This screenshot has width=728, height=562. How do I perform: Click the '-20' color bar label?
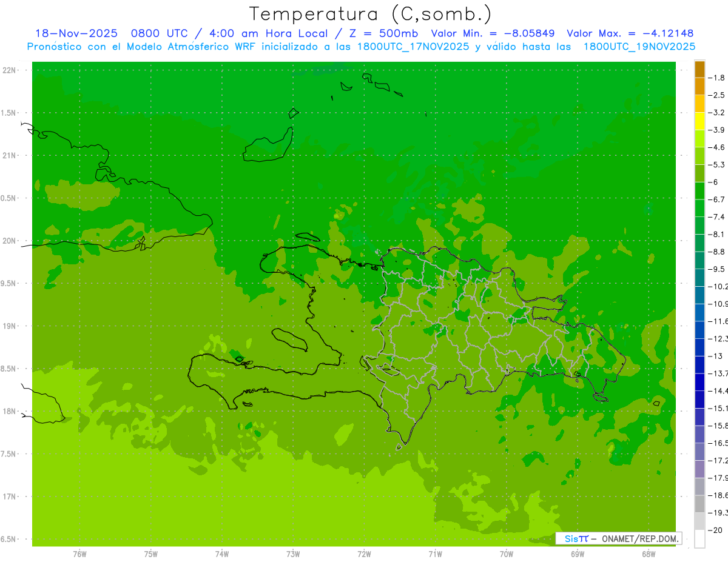coord(715,530)
